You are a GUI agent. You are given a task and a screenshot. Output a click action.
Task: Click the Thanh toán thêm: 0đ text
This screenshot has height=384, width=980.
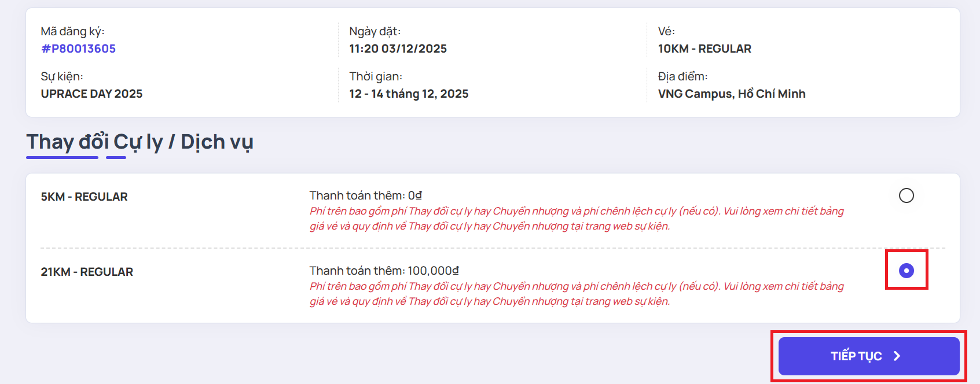[365, 195]
